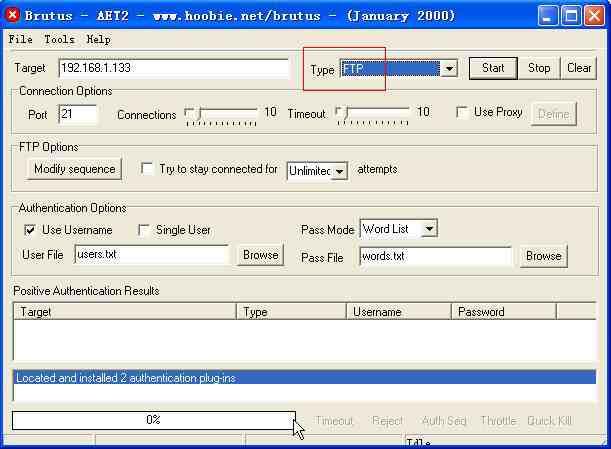The width and height of the screenshot is (611, 449).
Task: Click the Start button
Action: tap(493, 68)
